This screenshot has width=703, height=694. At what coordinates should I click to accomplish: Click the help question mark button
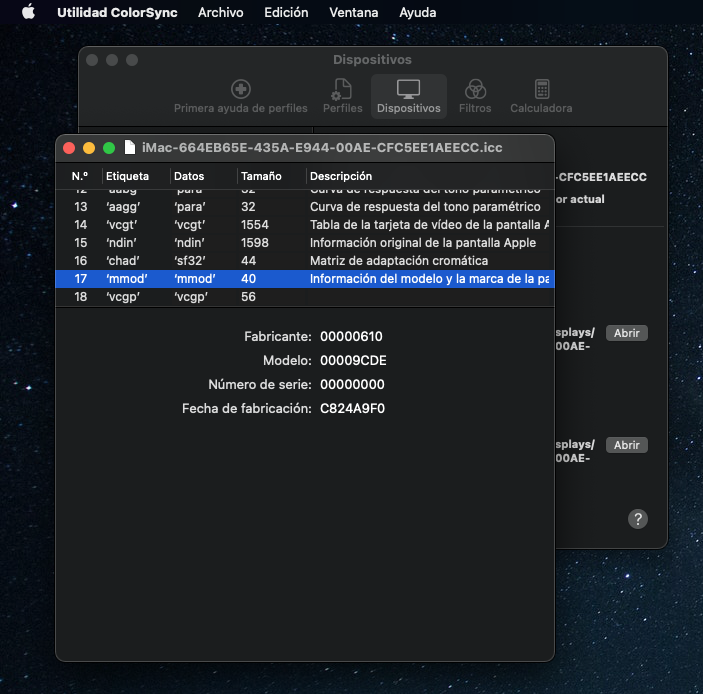[638, 519]
